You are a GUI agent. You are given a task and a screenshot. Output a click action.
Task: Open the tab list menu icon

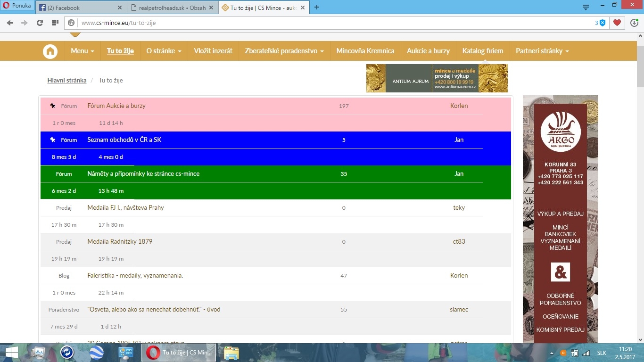click(x=586, y=7)
